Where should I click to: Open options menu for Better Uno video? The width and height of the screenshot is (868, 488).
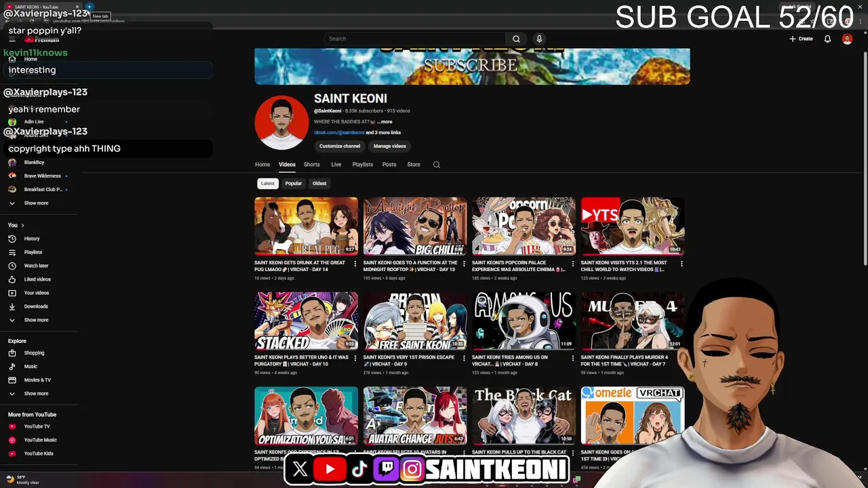pyautogui.click(x=355, y=359)
